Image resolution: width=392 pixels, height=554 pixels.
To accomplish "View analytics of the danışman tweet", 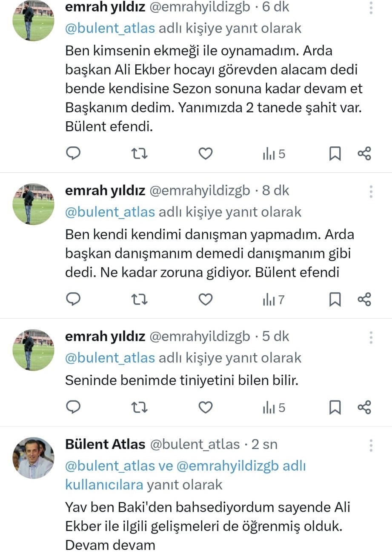I will coord(273,300).
